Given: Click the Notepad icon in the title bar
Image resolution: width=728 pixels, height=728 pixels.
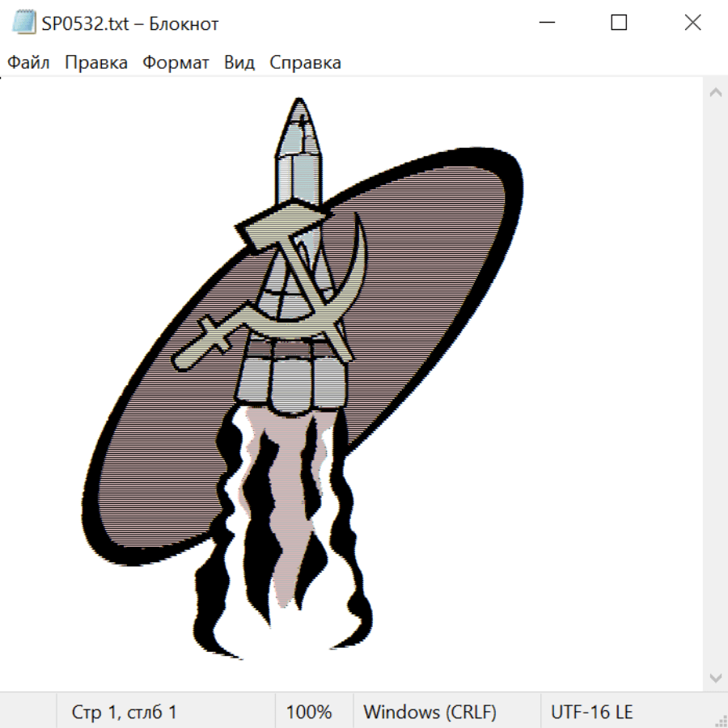Looking at the screenshot, I should (x=23, y=23).
